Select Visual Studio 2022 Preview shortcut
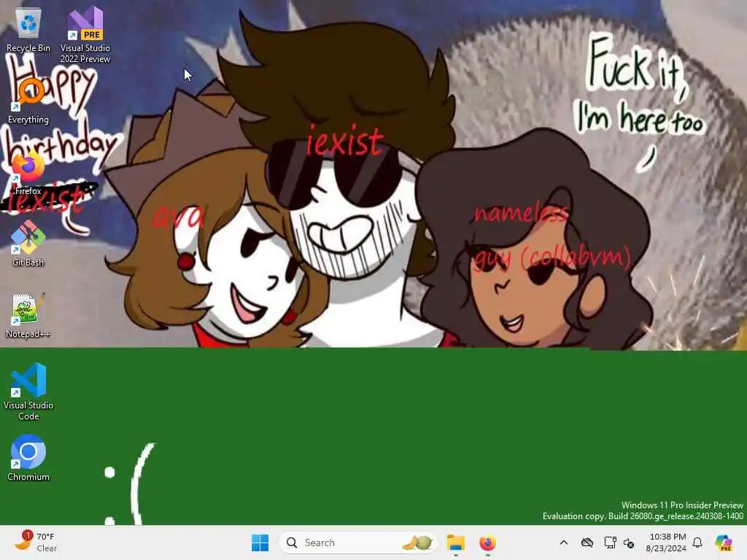Viewport: 747px width, 560px height. (x=85, y=35)
